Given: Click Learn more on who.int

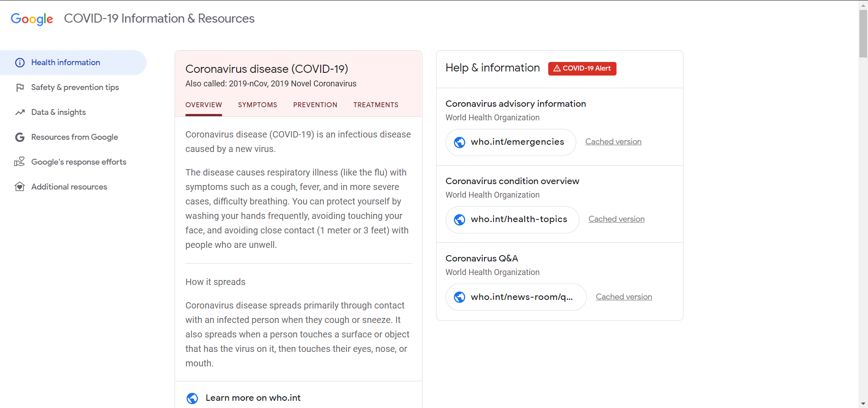Looking at the screenshot, I should click(x=253, y=398).
